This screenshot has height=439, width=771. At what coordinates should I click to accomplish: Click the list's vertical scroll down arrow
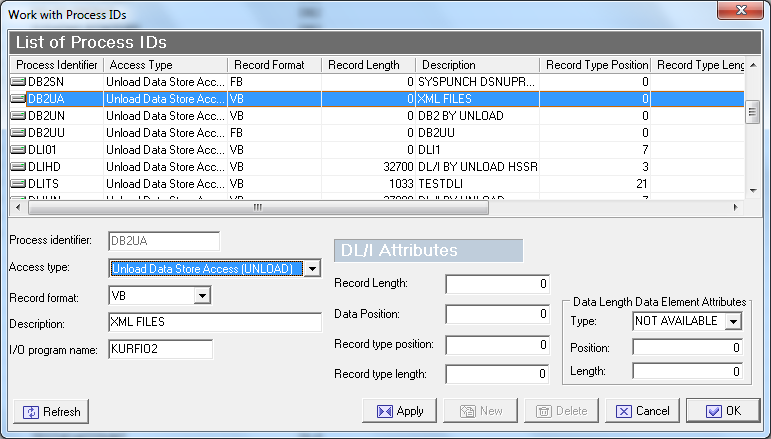[753, 189]
